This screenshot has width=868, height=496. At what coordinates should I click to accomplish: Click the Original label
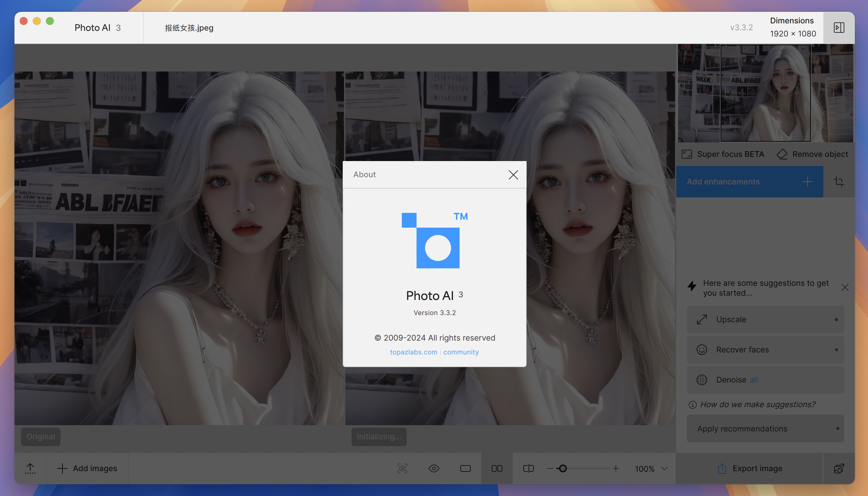(x=41, y=437)
